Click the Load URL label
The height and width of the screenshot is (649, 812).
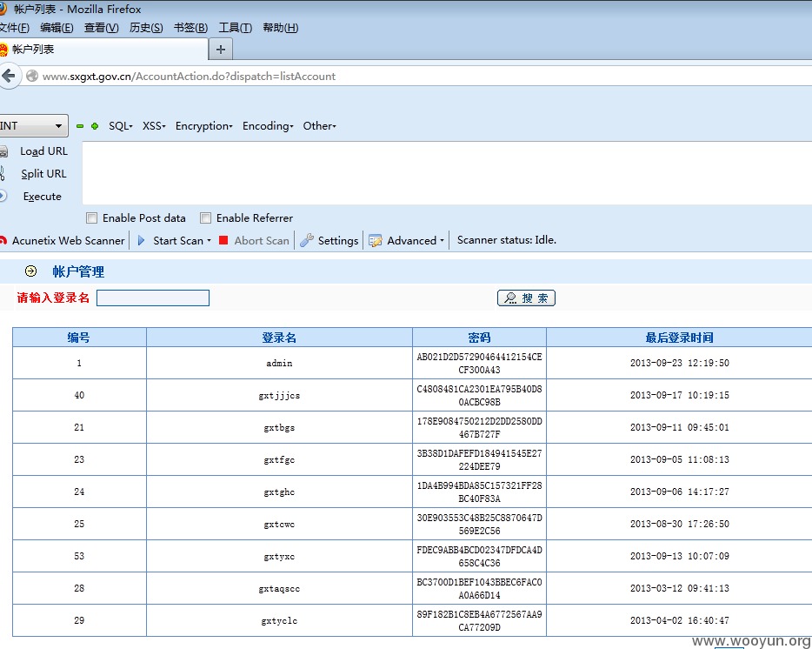pos(44,151)
